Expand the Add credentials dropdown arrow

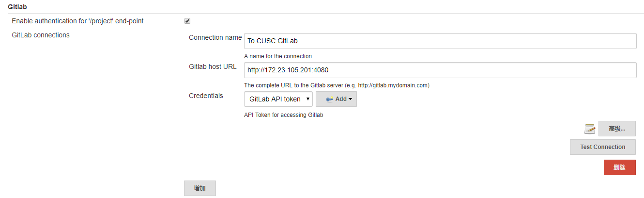pyautogui.click(x=350, y=99)
